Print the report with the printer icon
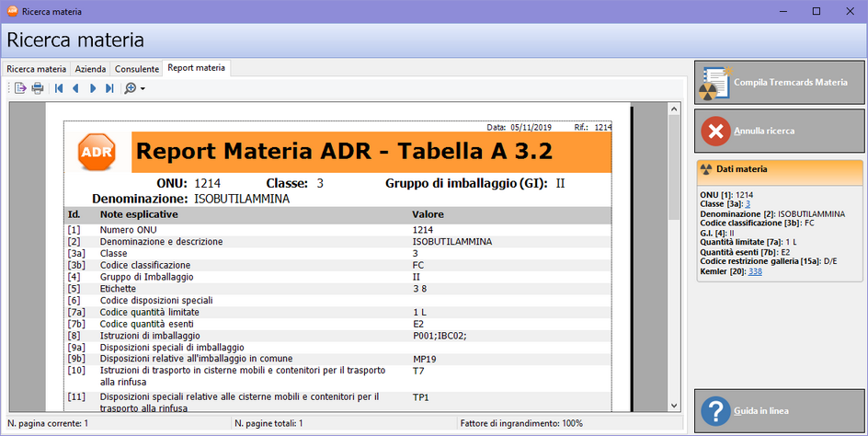The height and width of the screenshot is (436, 868). pyautogui.click(x=38, y=88)
